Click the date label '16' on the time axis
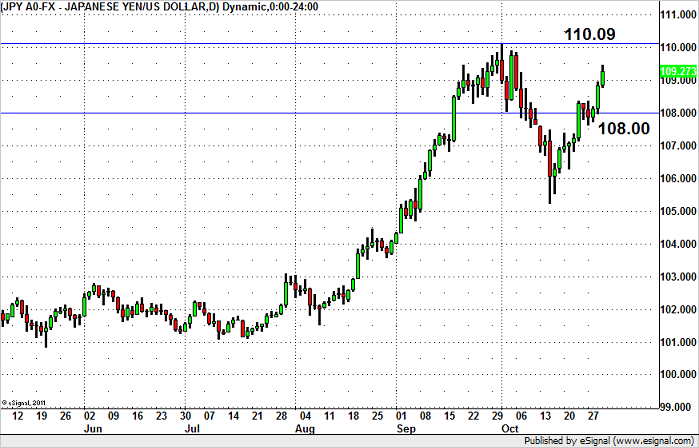Image resolution: width=699 pixels, height=448 pixels. 137,416
